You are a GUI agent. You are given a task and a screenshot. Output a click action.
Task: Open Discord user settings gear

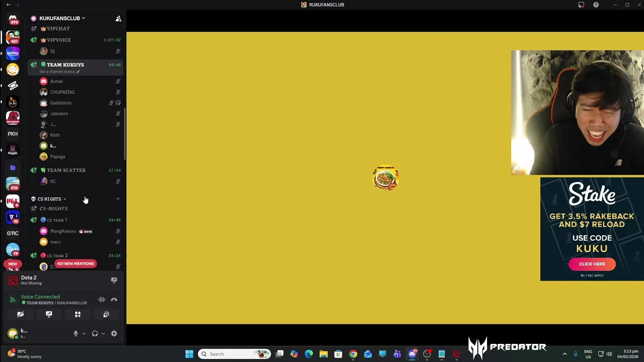(114, 333)
